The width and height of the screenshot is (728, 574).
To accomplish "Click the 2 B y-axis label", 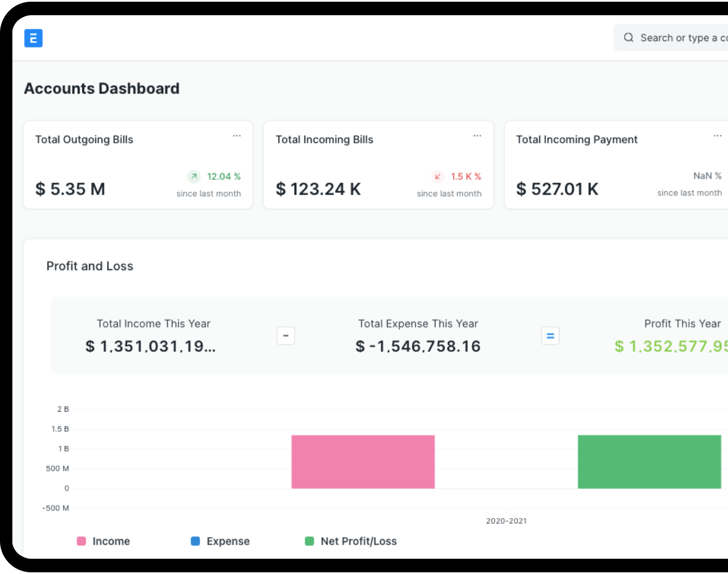I will click(63, 409).
